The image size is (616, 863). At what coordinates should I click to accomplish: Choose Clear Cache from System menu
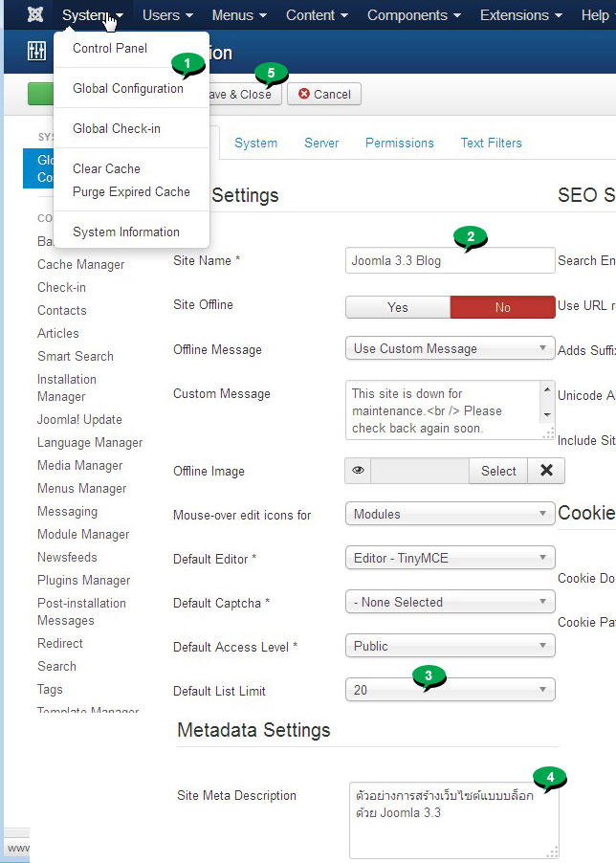pyautogui.click(x=107, y=169)
